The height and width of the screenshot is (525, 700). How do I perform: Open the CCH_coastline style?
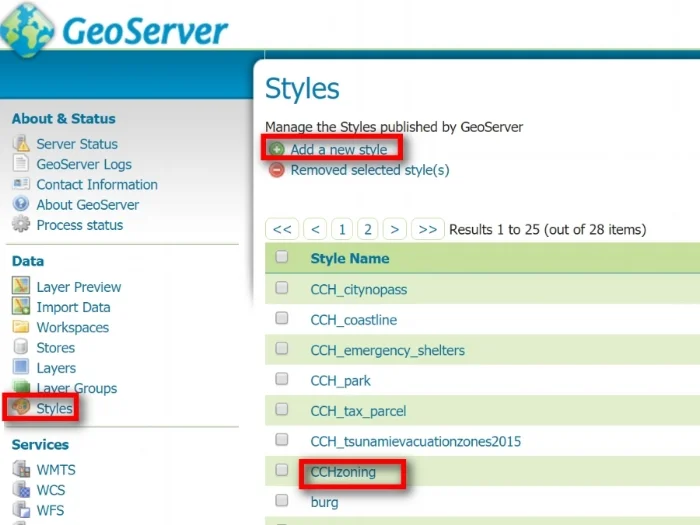tap(354, 320)
